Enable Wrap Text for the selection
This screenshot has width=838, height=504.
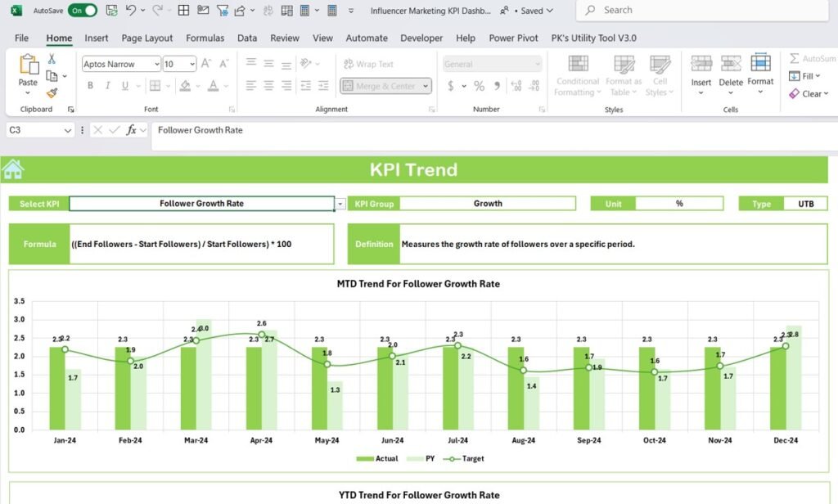point(368,64)
